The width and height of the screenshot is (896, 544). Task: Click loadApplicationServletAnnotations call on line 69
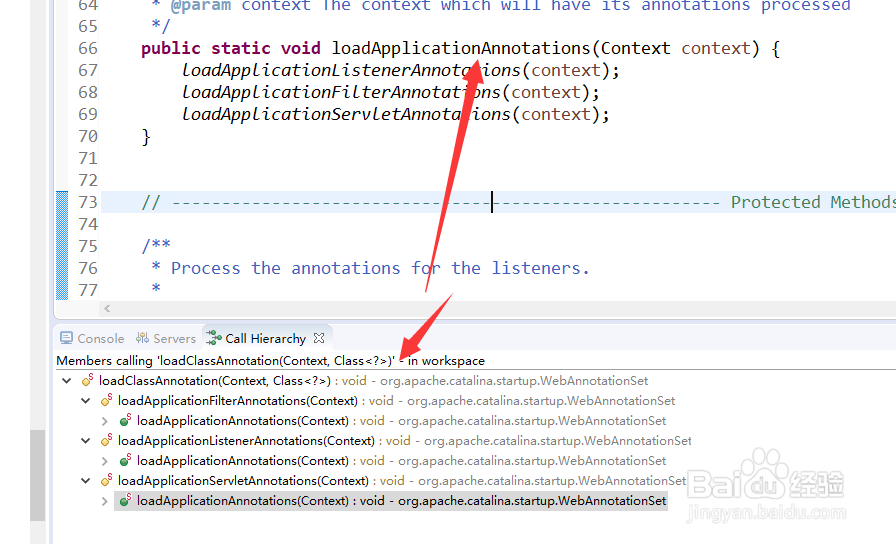[x=346, y=114]
